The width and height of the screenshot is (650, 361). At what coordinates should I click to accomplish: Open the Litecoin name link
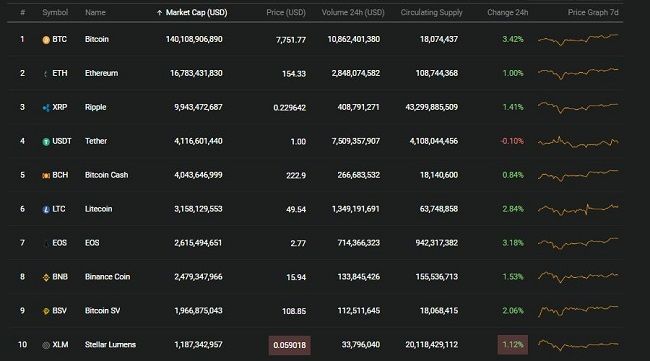[98, 209]
